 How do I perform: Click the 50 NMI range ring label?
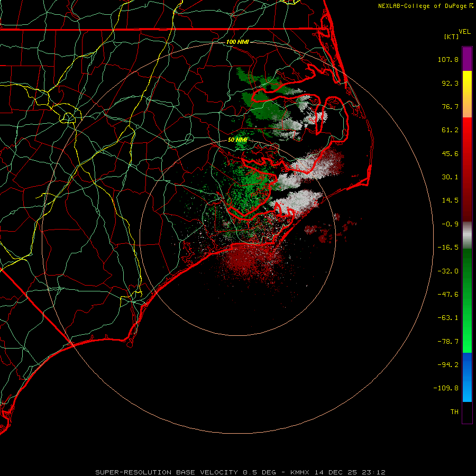(x=237, y=140)
